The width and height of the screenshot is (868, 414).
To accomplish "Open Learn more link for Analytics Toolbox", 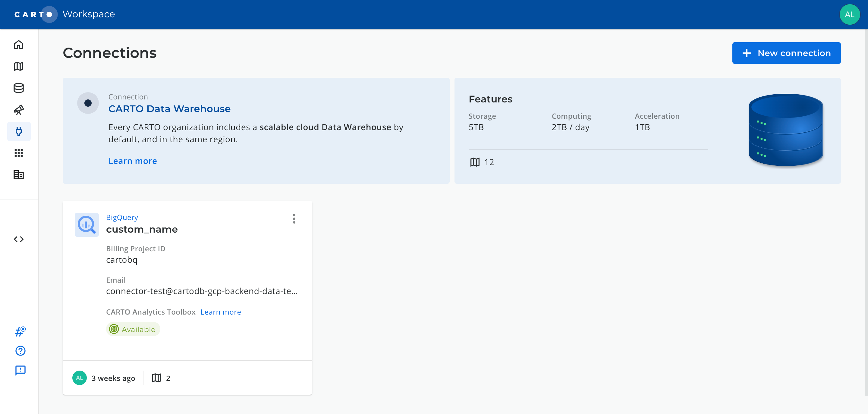I will pyautogui.click(x=221, y=312).
